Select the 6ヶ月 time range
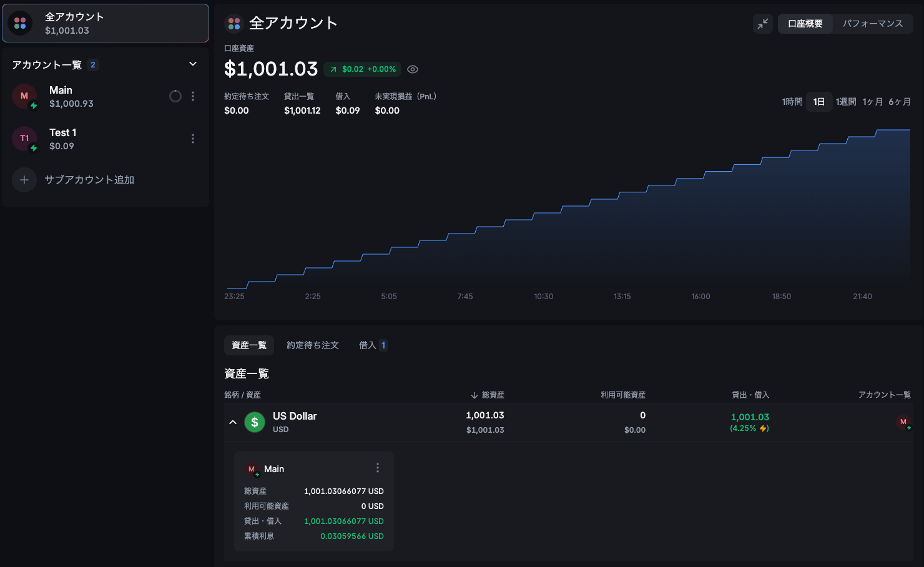This screenshot has height=567, width=924. [899, 102]
